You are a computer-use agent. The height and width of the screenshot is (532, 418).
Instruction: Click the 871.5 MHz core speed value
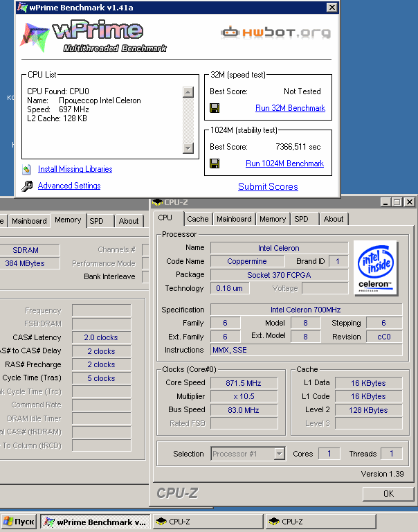[244, 383]
